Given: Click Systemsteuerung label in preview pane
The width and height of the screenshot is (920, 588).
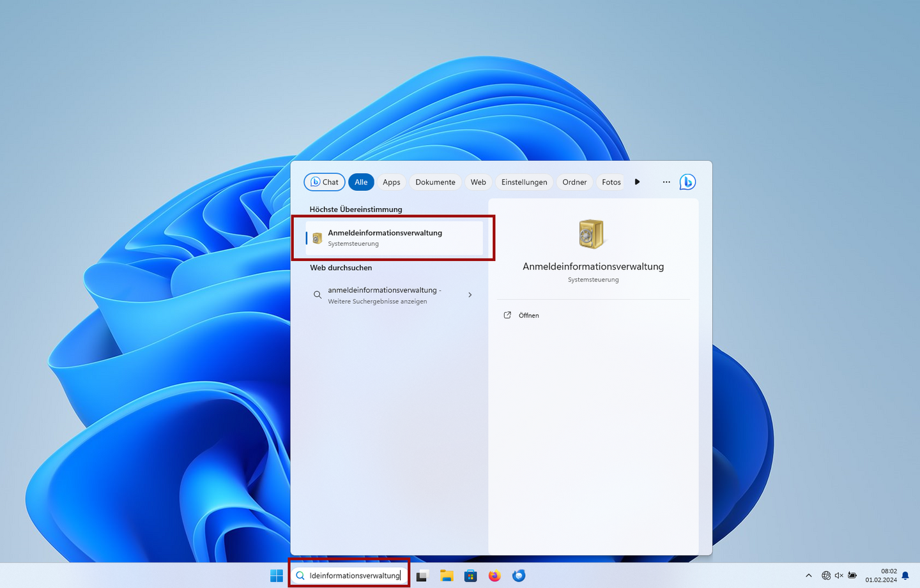Looking at the screenshot, I should (x=593, y=280).
